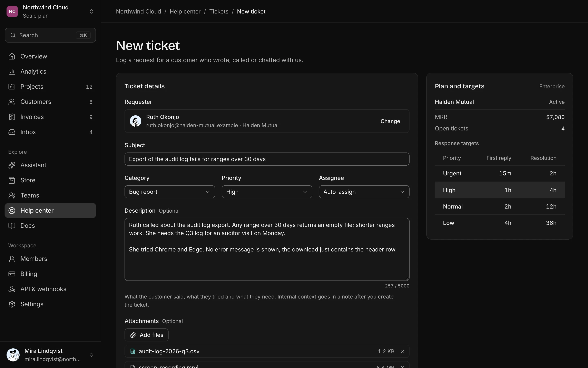Open the Help center breadcrumb
The width and height of the screenshot is (588, 368).
(x=185, y=11)
